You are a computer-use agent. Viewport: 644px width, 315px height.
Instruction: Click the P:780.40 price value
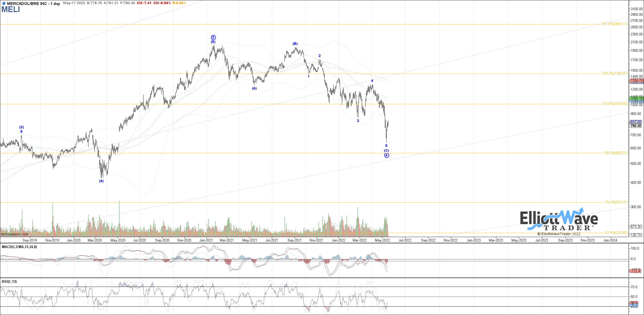coord(128,3)
